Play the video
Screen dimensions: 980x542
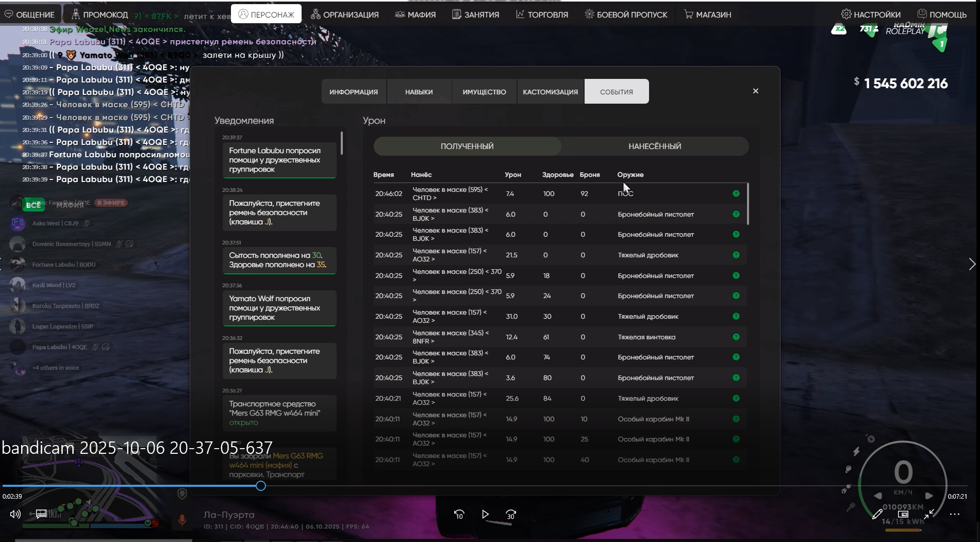[485, 514]
